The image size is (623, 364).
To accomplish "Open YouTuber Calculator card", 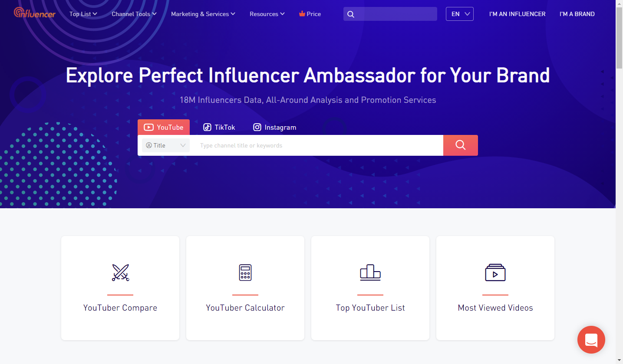I will tap(245, 288).
